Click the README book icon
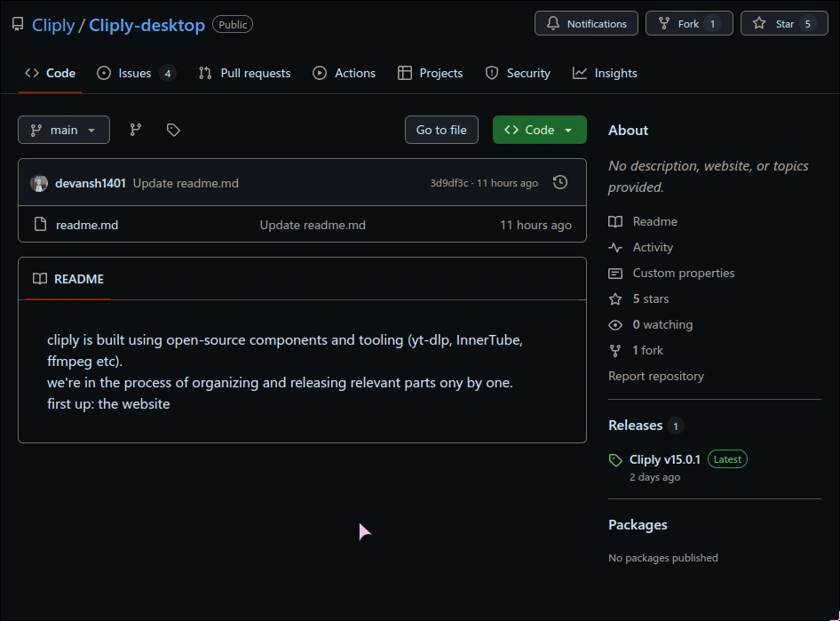This screenshot has width=840, height=621. pyautogui.click(x=40, y=279)
